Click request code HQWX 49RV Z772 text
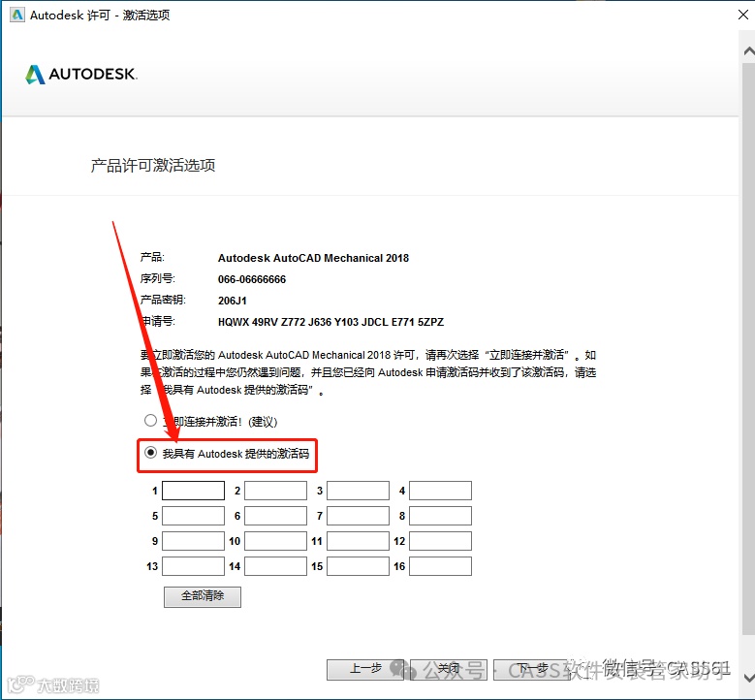The width and height of the screenshot is (755, 700). pos(330,322)
